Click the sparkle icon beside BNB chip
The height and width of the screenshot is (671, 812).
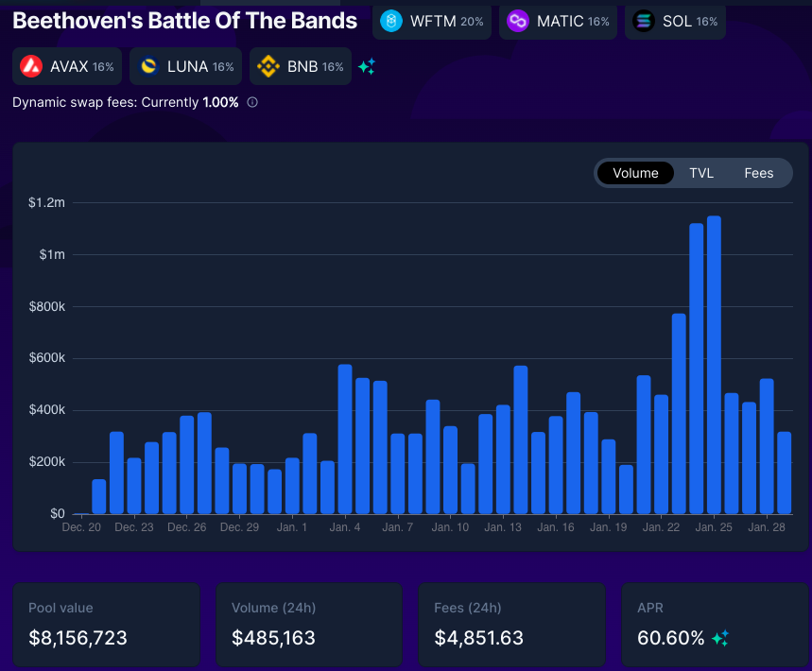coord(367,67)
